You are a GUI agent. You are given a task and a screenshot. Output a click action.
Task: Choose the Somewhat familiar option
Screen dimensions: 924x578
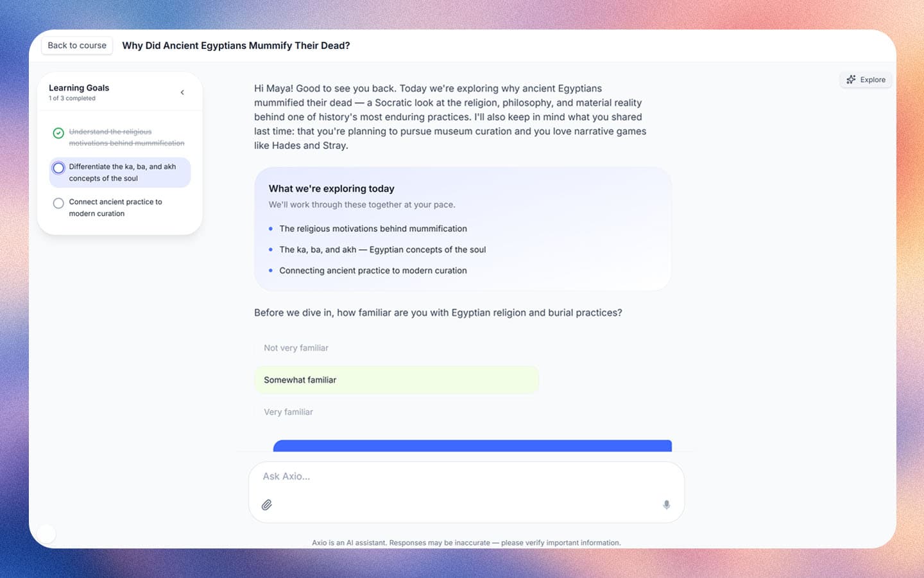tap(397, 380)
